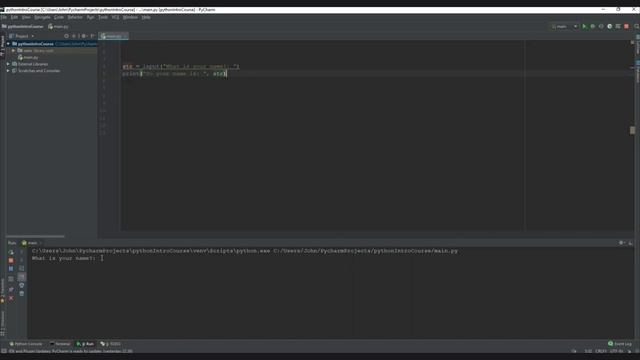Rerun main in the Run panel
Viewport: 640px width, 360px height.
(x=11, y=252)
